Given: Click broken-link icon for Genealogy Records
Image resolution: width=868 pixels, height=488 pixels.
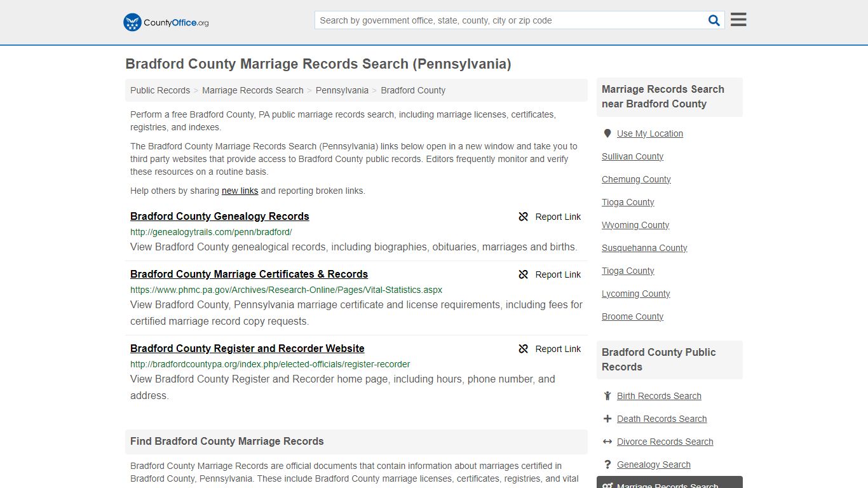Looking at the screenshot, I should pos(524,217).
